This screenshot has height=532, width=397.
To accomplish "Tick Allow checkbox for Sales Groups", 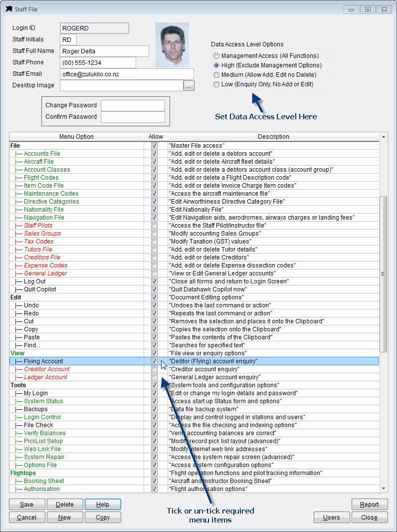I will click(154, 234).
